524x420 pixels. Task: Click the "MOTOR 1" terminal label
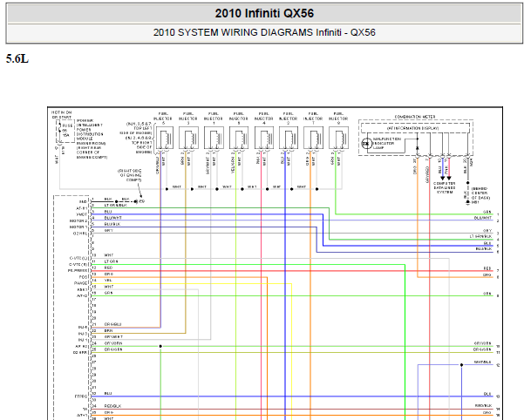78,227
